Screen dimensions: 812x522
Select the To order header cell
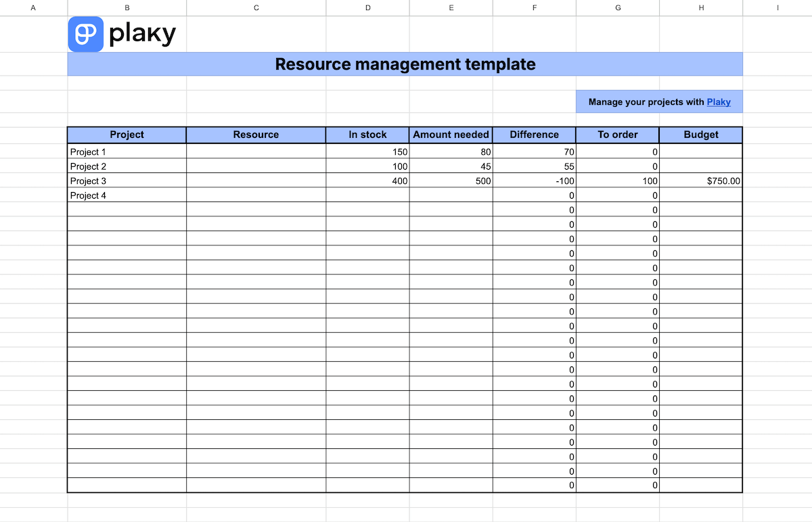617,135
